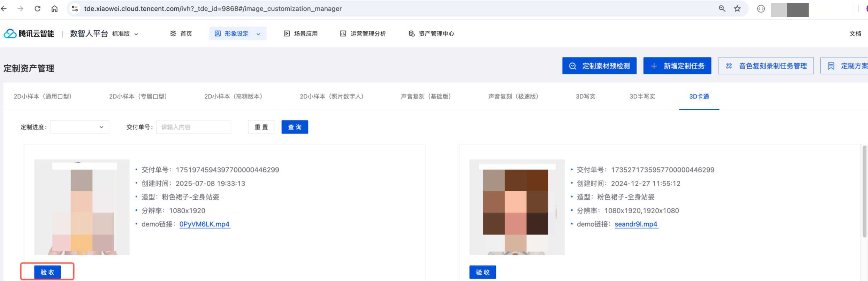868x281 pixels.
Task: Open browser zoom magnifier icon
Action: pos(722,9)
